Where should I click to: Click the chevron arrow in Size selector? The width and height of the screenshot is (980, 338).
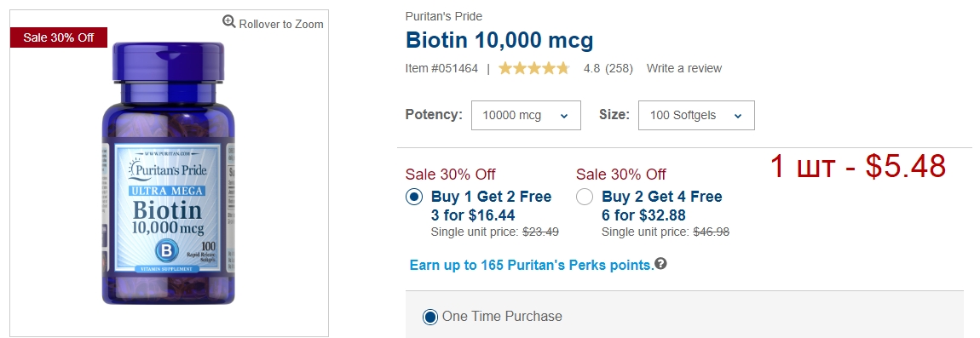coord(738,116)
